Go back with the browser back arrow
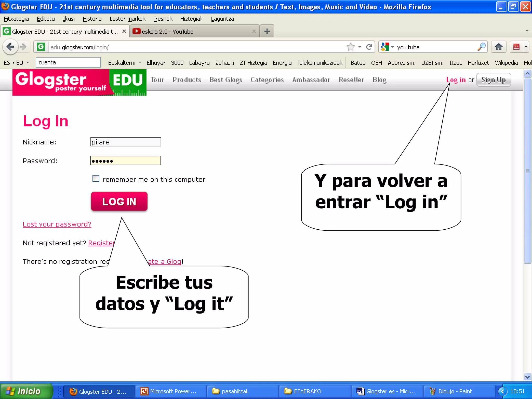The height and width of the screenshot is (399, 532). pos(10,47)
